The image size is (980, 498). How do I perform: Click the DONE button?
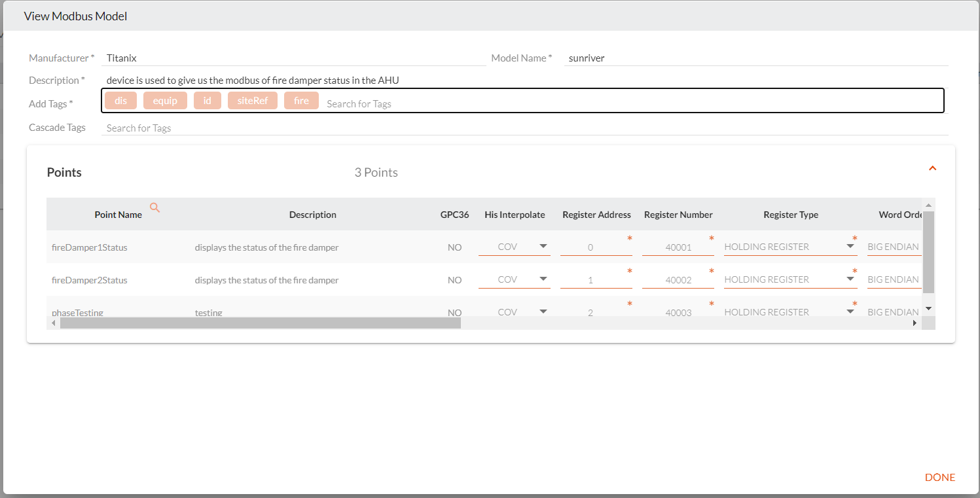pos(940,477)
